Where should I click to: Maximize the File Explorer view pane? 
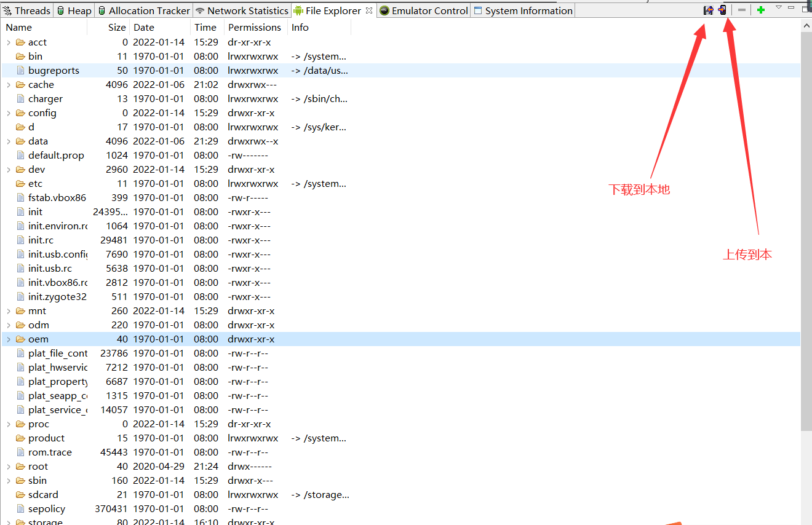pyautogui.click(x=806, y=10)
